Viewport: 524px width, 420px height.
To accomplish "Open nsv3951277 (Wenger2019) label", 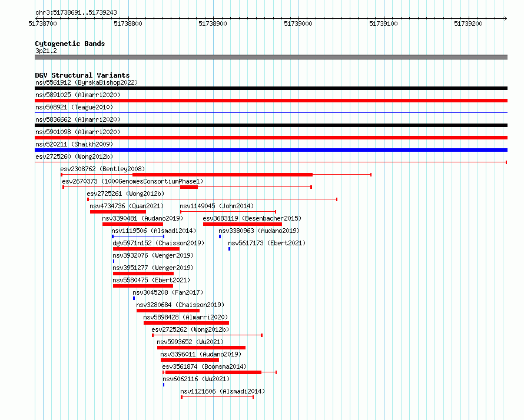I will pos(153,268).
